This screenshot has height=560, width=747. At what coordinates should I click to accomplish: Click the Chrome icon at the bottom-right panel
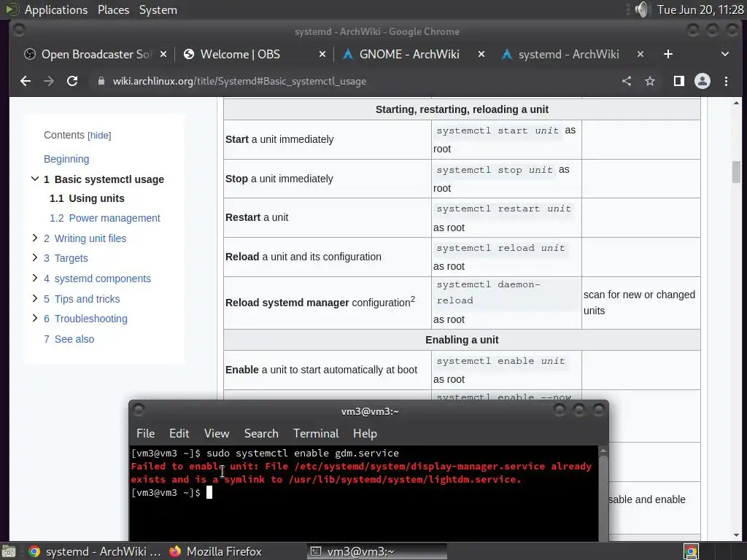point(691,551)
